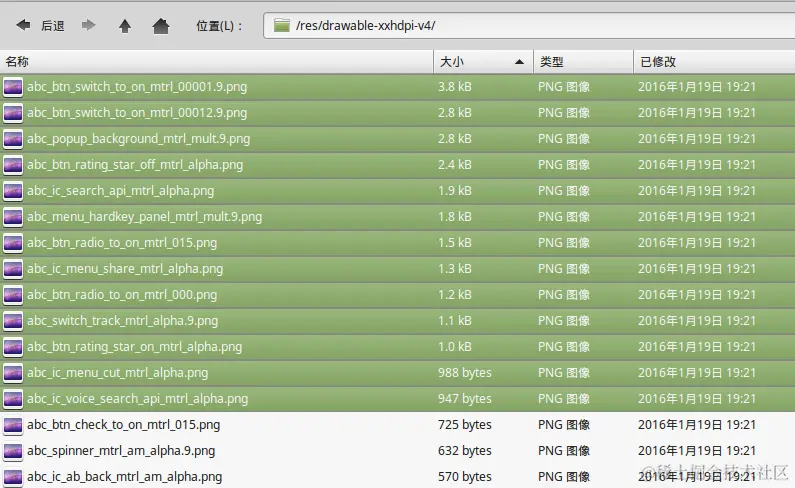Select file name abc_btn_rating_star_off_mtrl_alpha.png
Image resolution: width=795 pixels, height=488 pixels.
(135, 165)
